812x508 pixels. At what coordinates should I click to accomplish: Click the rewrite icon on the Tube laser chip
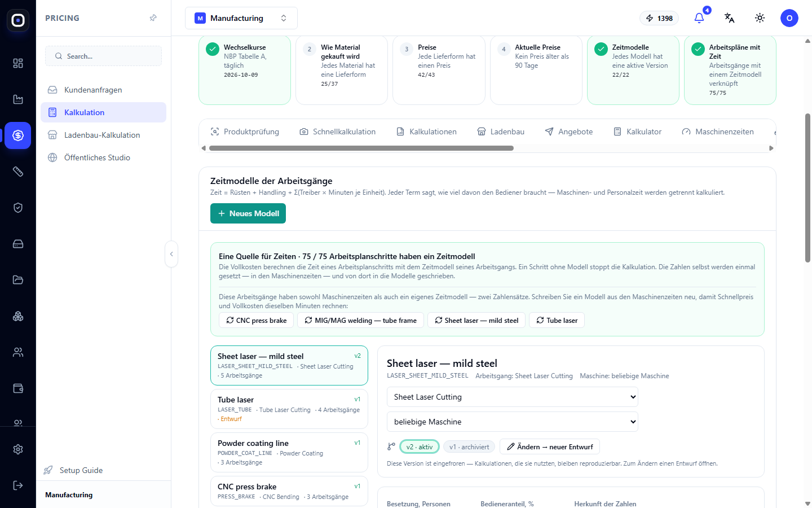point(540,320)
